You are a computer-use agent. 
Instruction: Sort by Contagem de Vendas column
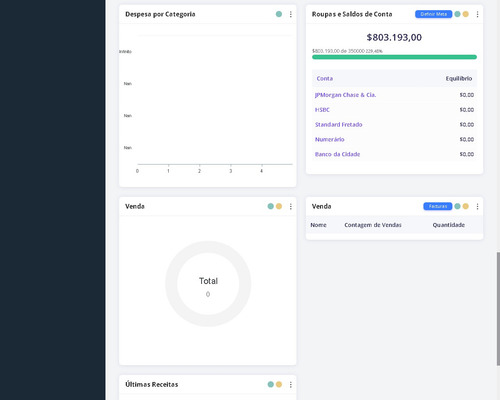(373, 225)
